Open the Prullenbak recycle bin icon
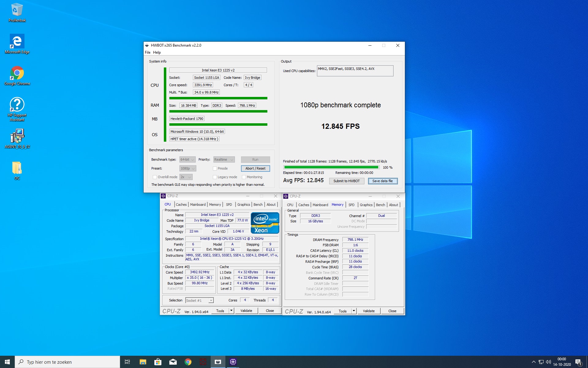Image resolution: width=588 pixels, height=368 pixels. pyautogui.click(x=17, y=13)
